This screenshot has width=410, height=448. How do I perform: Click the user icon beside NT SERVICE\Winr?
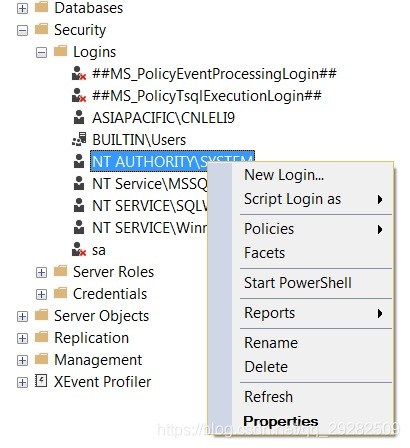(x=79, y=227)
